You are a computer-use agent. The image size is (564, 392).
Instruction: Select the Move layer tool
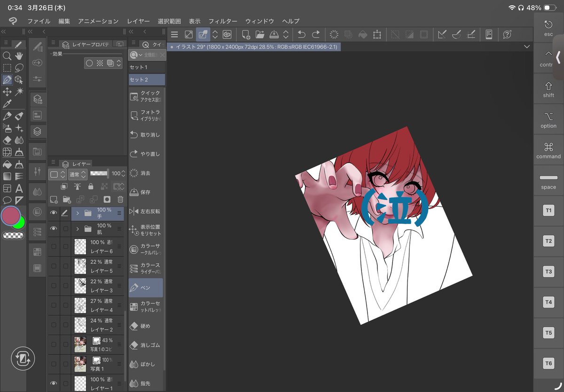(7, 92)
